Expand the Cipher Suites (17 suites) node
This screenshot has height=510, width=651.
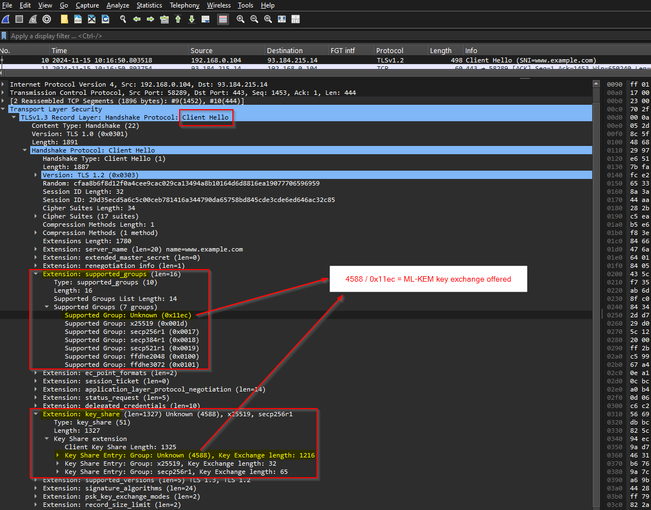pos(34,214)
